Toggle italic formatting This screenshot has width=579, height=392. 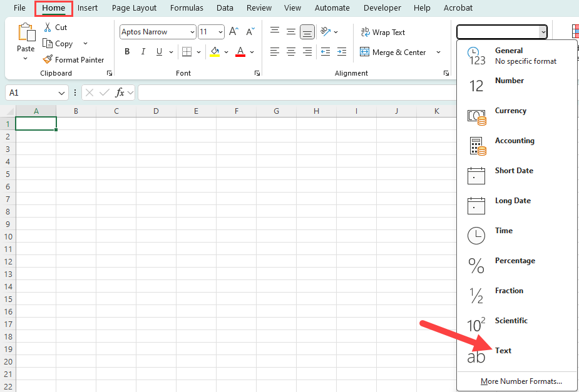(143, 52)
